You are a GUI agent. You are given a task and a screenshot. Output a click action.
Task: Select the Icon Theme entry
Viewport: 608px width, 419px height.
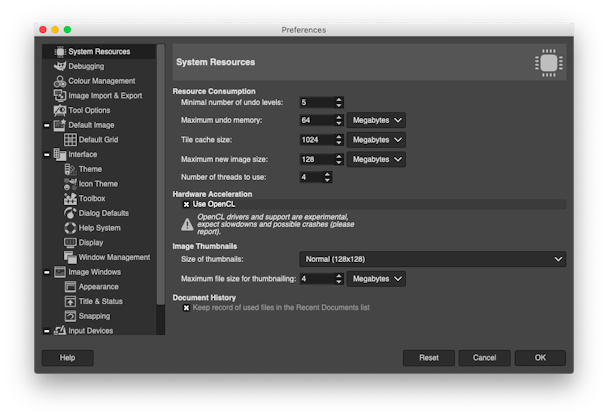point(98,184)
